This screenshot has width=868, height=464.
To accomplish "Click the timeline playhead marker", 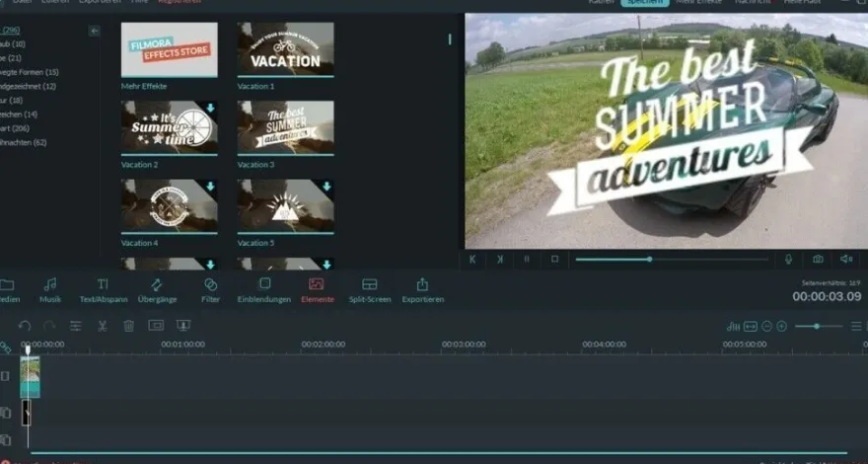I will click(28, 349).
